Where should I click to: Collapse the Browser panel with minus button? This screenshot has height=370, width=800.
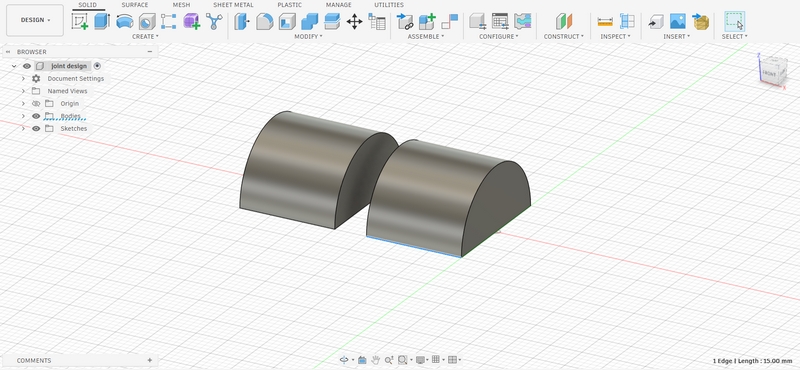150,52
